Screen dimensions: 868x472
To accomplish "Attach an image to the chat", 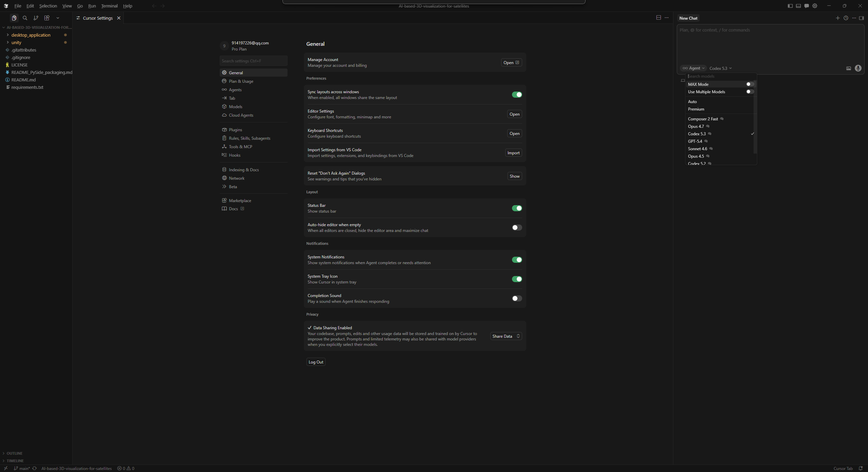I will pos(849,68).
